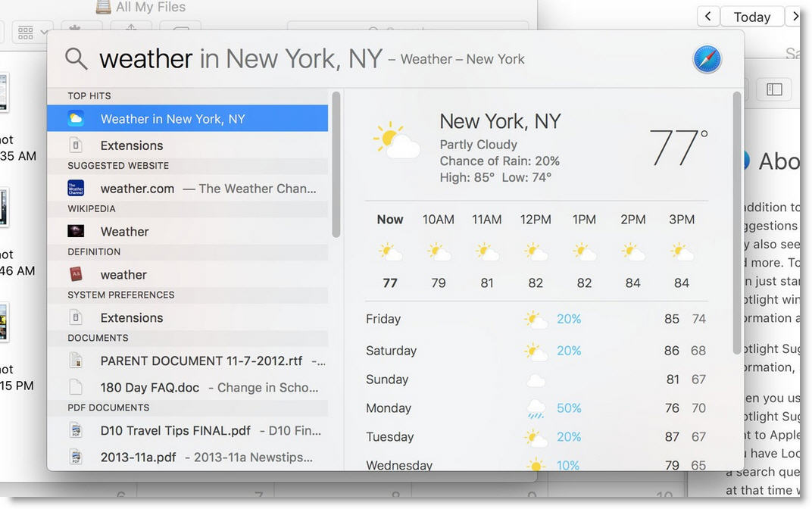This screenshot has width=812, height=509.
Task: Select Extensions under System Preferences
Action: (x=131, y=318)
